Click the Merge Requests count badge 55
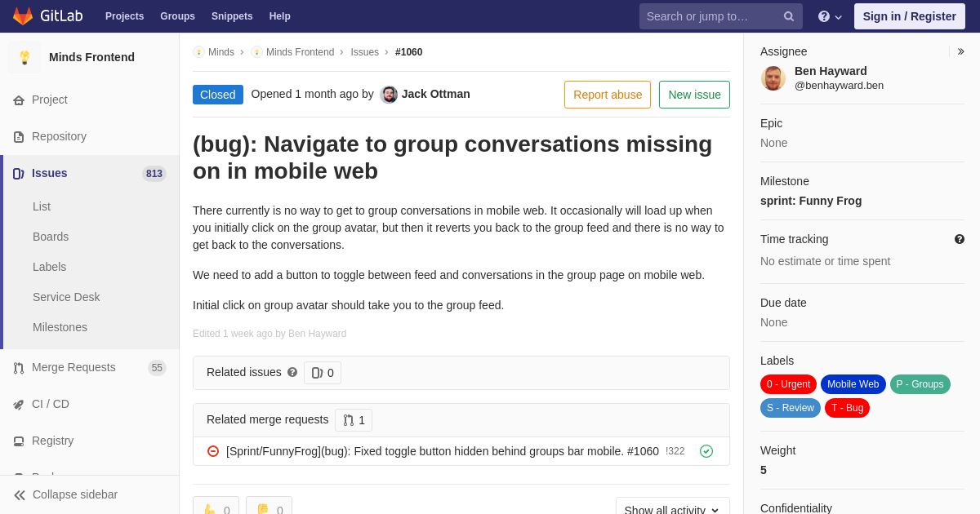Viewport: 980px width, 514px height. coord(157,368)
